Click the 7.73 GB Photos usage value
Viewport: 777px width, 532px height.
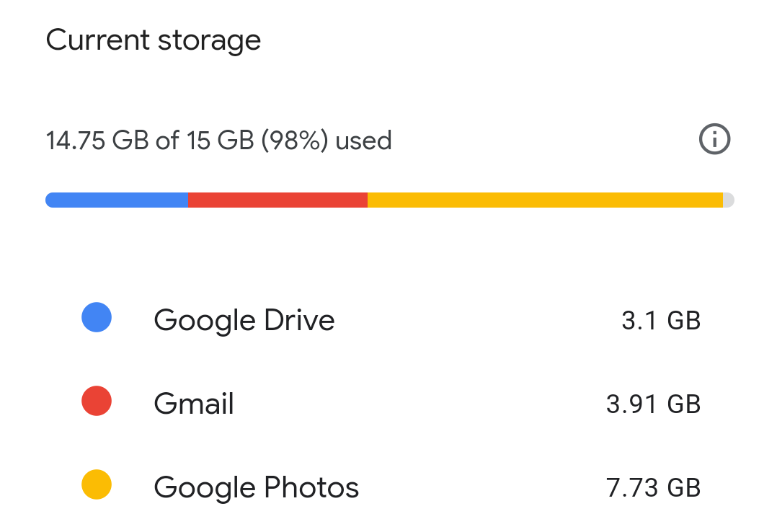(x=653, y=487)
